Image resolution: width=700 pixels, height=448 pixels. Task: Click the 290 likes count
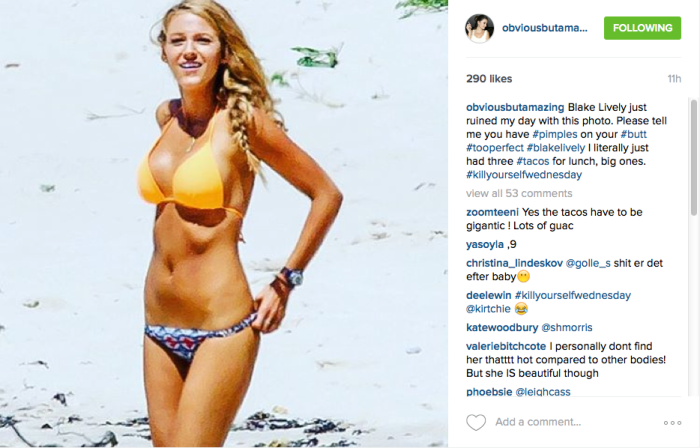[489, 79]
